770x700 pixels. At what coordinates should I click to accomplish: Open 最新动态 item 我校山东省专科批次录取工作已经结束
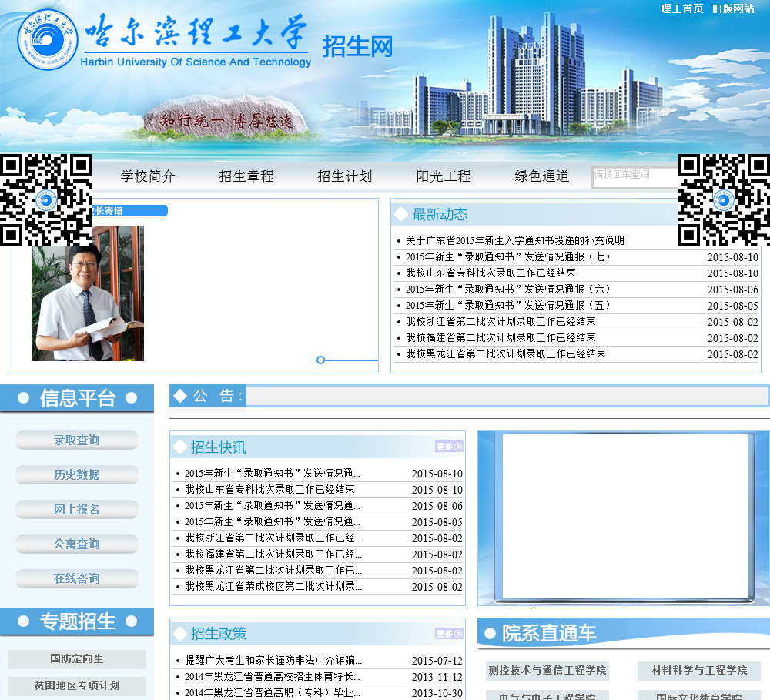pos(490,273)
